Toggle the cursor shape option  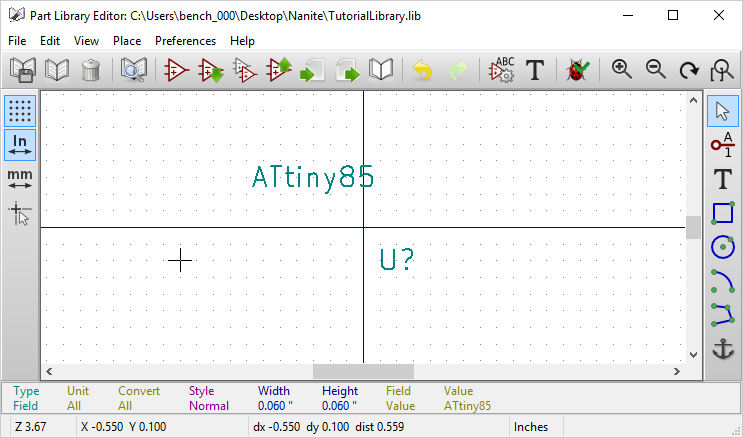(x=20, y=213)
